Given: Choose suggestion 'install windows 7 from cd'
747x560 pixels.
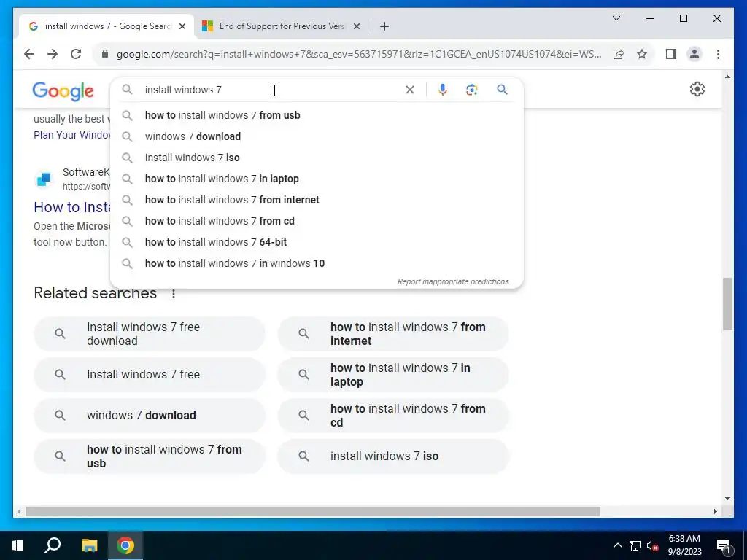Looking at the screenshot, I should (x=317, y=221).
